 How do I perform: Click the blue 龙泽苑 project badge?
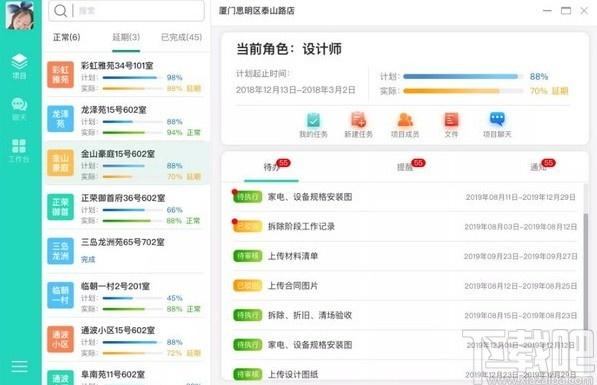60,119
